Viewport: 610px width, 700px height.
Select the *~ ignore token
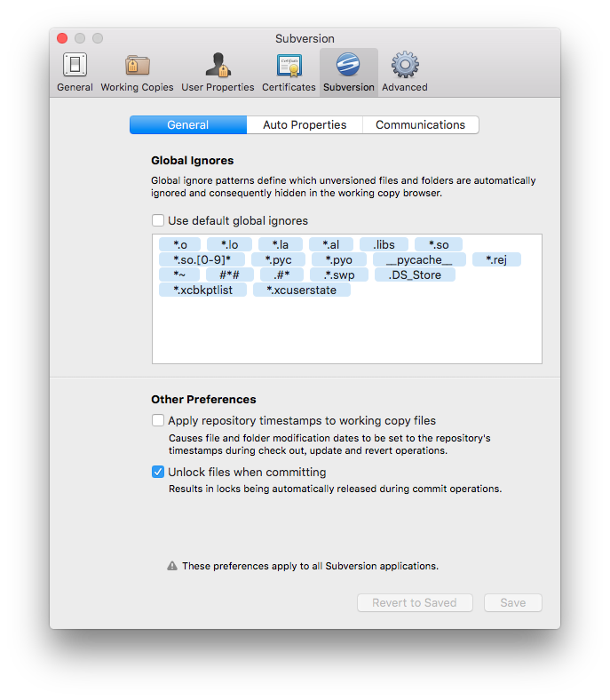pos(179,275)
